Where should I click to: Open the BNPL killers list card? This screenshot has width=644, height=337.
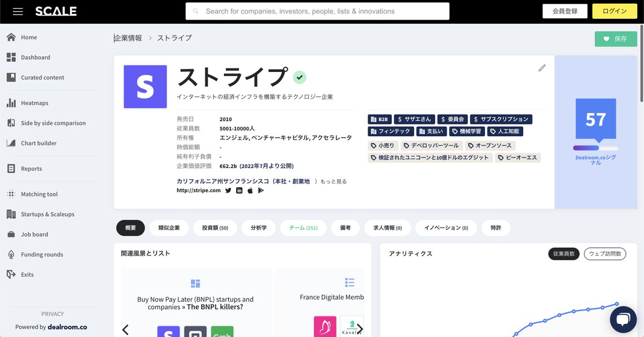point(195,303)
